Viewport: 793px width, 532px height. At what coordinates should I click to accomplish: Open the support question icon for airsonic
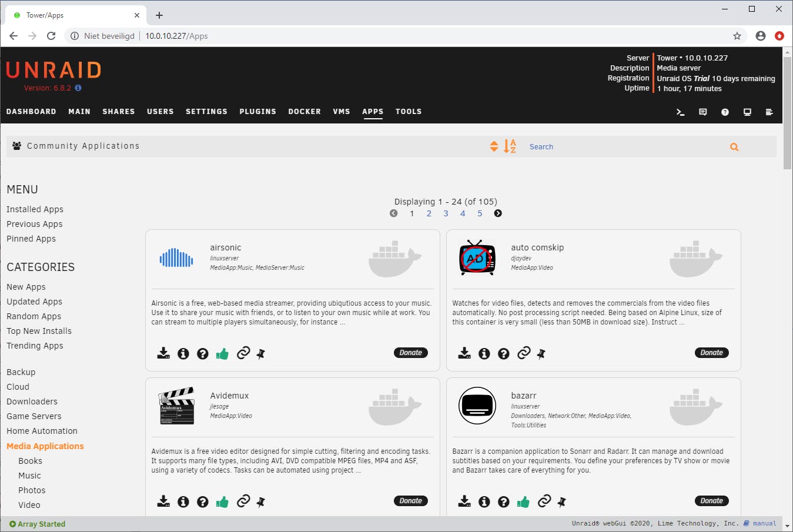[203, 353]
